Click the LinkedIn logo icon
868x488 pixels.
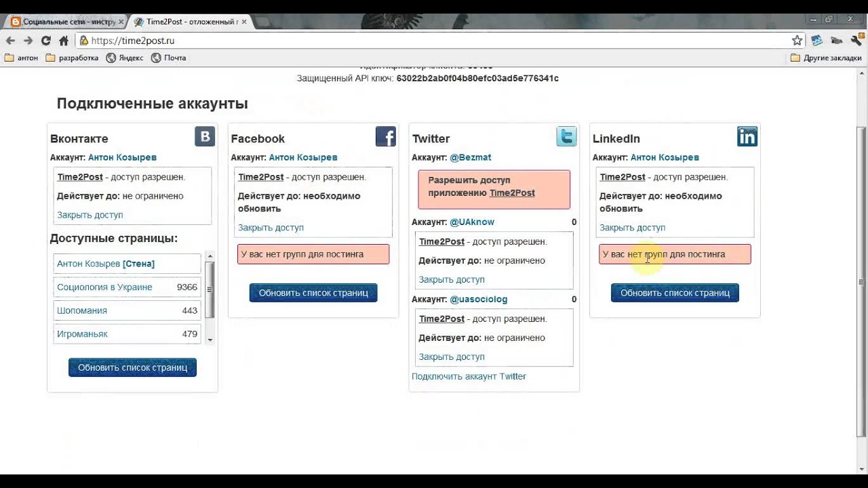(x=747, y=137)
